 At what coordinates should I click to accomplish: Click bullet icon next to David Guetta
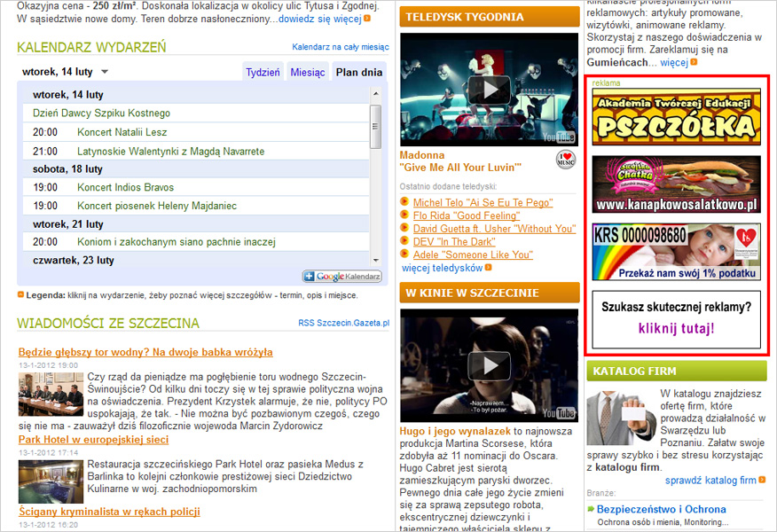pos(404,228)
